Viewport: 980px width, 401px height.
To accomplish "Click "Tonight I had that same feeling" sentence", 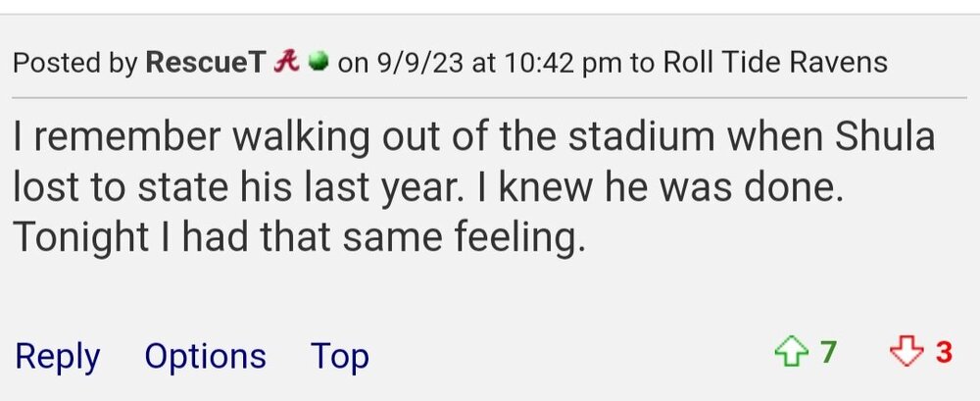I will (299, 237).
